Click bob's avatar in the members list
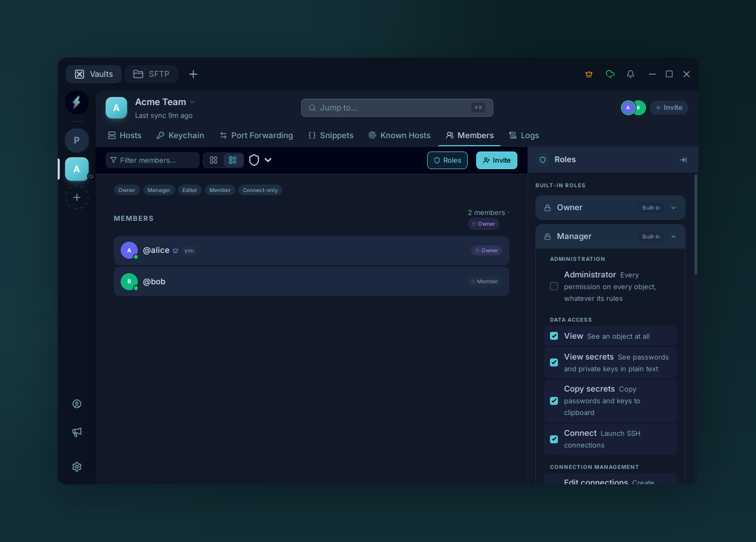Viewport: 756px width, 542px height. tap(129, 281)
